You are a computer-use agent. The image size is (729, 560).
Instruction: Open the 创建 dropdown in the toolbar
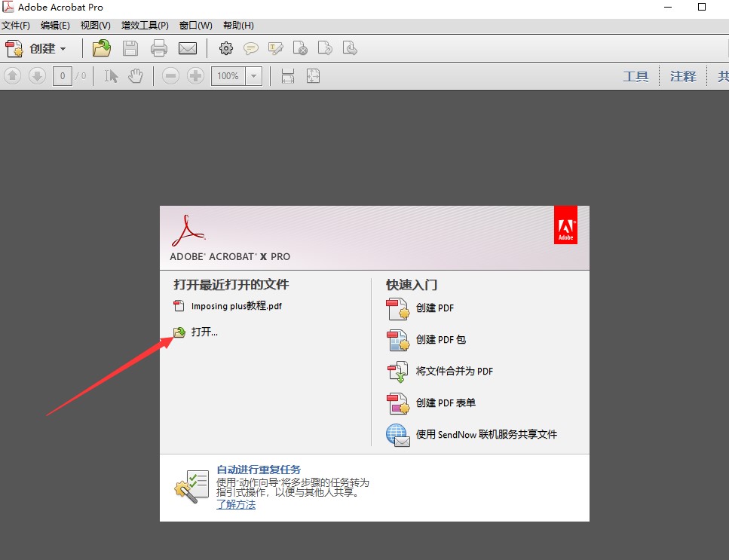pos(36,48)
